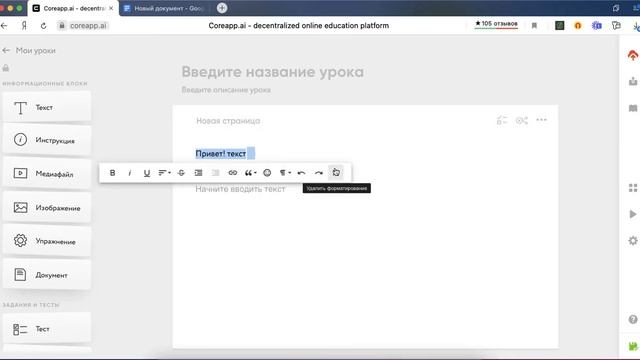
Task: Undo the last edit
Action: pos(301,173)
